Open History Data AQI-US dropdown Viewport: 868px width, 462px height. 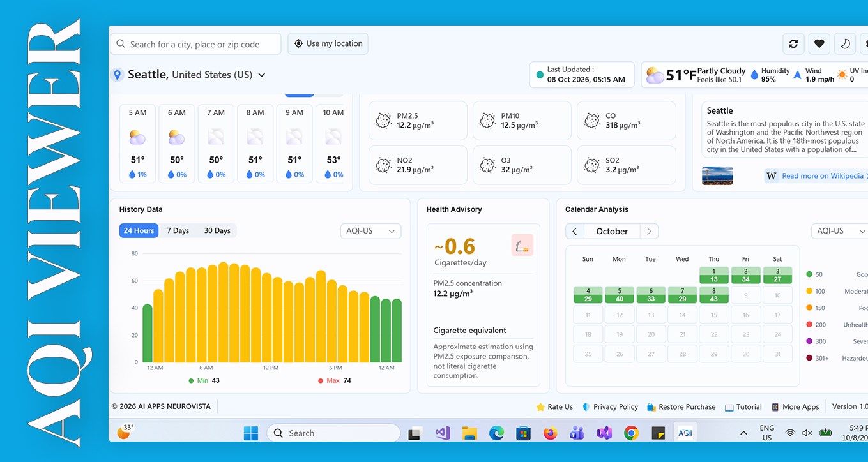click(371, 231)
